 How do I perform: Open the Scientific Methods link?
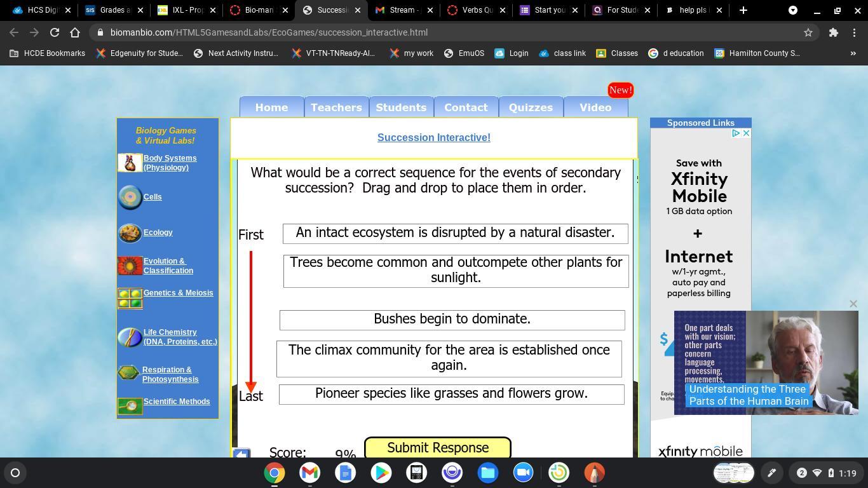tap(177, 402)
